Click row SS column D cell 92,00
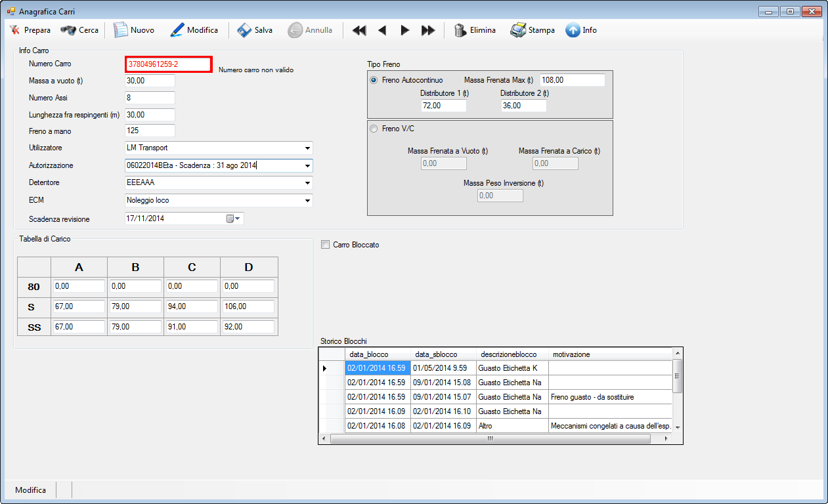 point(248,327)
